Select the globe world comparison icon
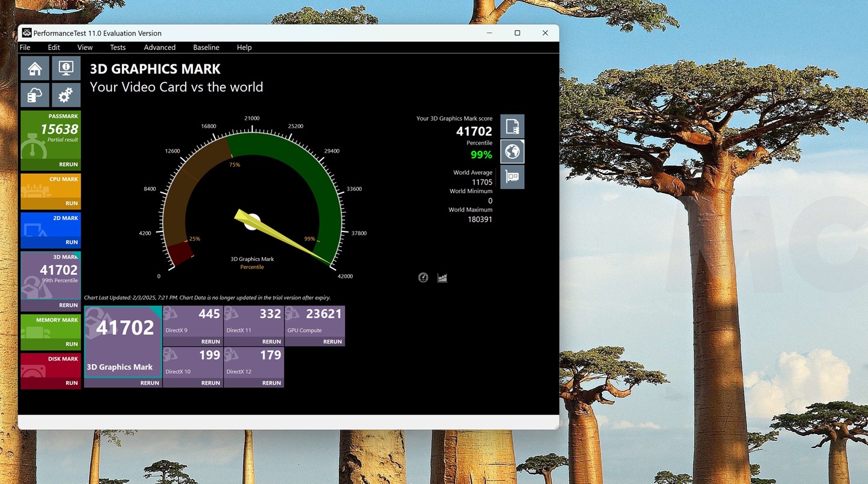 512,152
